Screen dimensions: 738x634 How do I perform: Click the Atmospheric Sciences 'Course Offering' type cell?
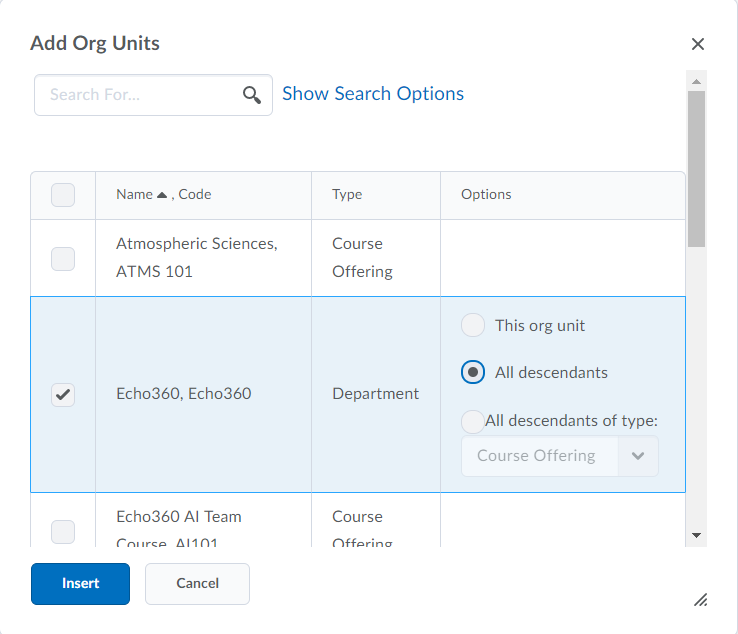coord(376,258)
